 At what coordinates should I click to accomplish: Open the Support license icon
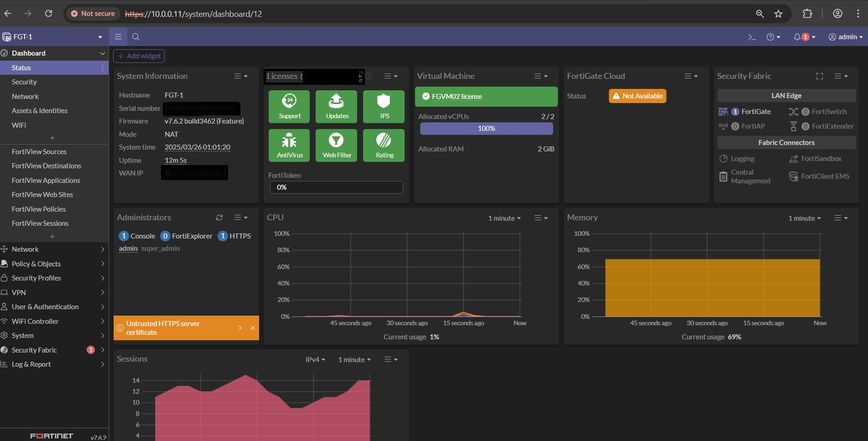(289, 106)
